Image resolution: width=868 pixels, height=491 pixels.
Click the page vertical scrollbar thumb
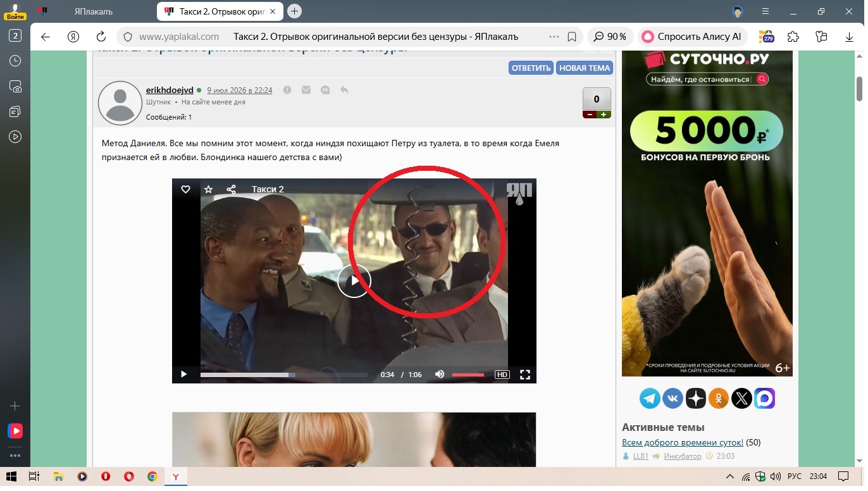click(860, 89)
